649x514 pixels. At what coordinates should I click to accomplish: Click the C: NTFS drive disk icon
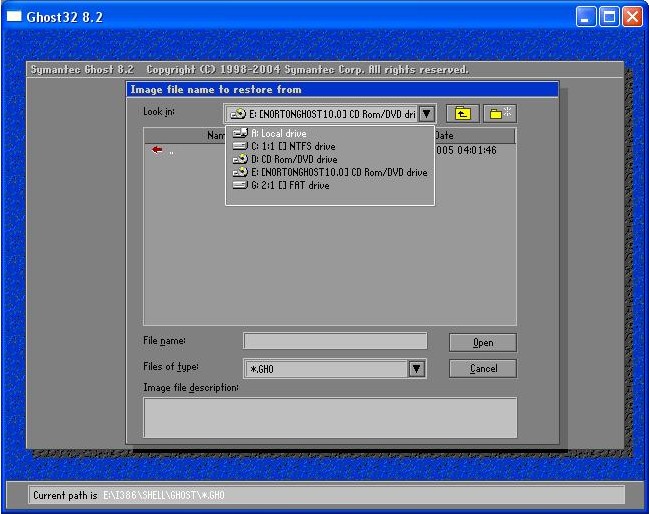click(x=240, y=146)
